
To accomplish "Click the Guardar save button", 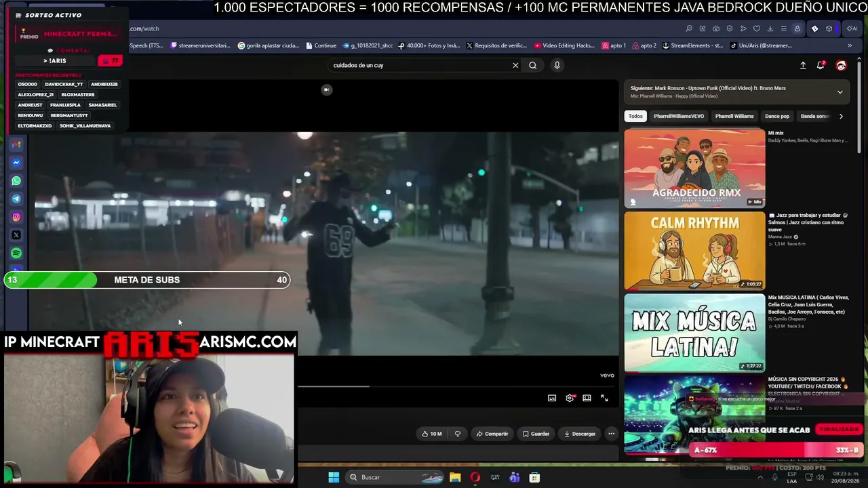I will (x=536, y=434).
